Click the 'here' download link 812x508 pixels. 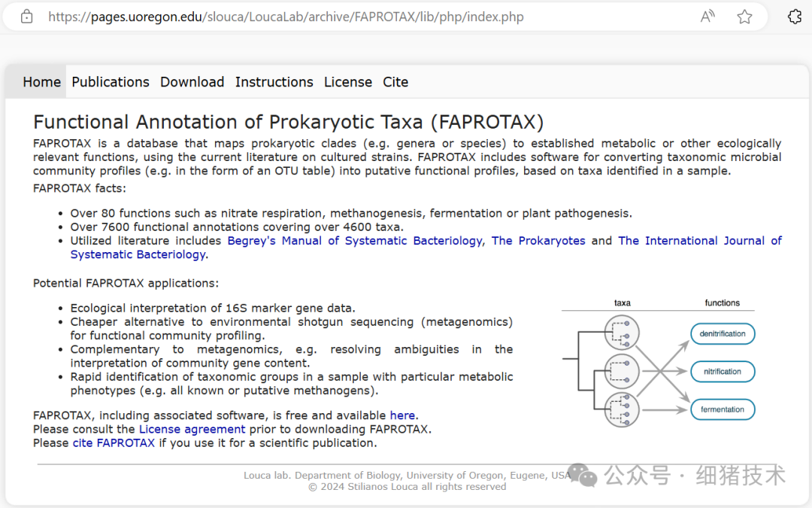pyautogui.click(x=402, y=415)
